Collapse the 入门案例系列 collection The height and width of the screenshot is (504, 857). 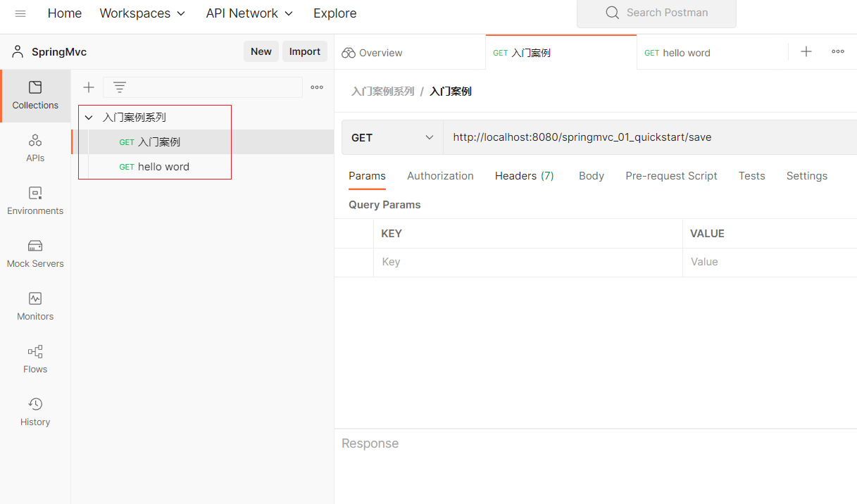click(x=89, y=118)
